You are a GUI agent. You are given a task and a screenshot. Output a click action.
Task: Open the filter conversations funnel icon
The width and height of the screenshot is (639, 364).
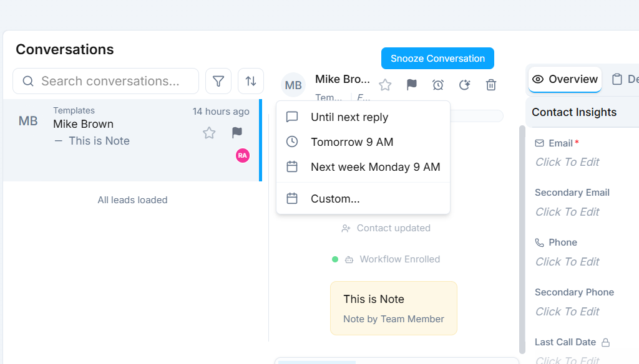click(x=218, y=81)
